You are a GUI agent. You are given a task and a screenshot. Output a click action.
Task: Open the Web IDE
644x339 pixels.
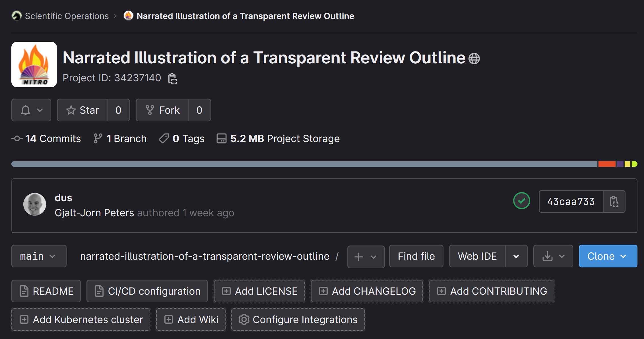coord(477,256)
